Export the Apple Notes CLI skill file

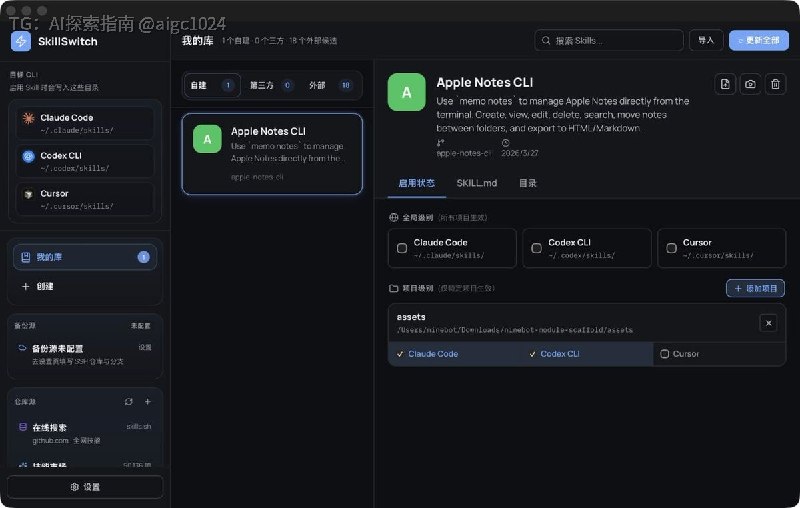click(x=725, y=84)
